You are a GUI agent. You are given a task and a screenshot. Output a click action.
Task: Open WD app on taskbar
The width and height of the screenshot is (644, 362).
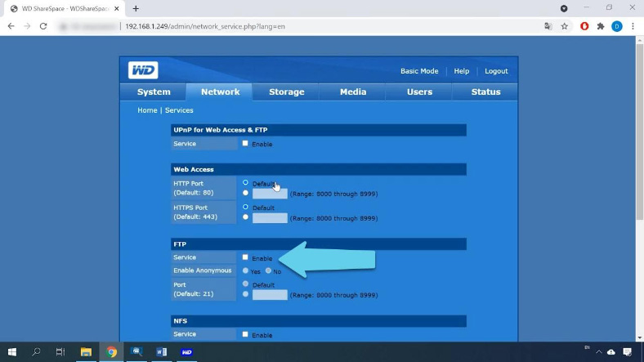pos(186,351)
